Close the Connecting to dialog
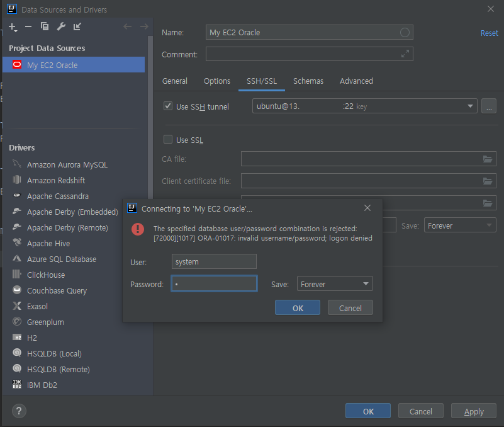The height and width of the screenshot is (427, 504). (x=367, y=208)
